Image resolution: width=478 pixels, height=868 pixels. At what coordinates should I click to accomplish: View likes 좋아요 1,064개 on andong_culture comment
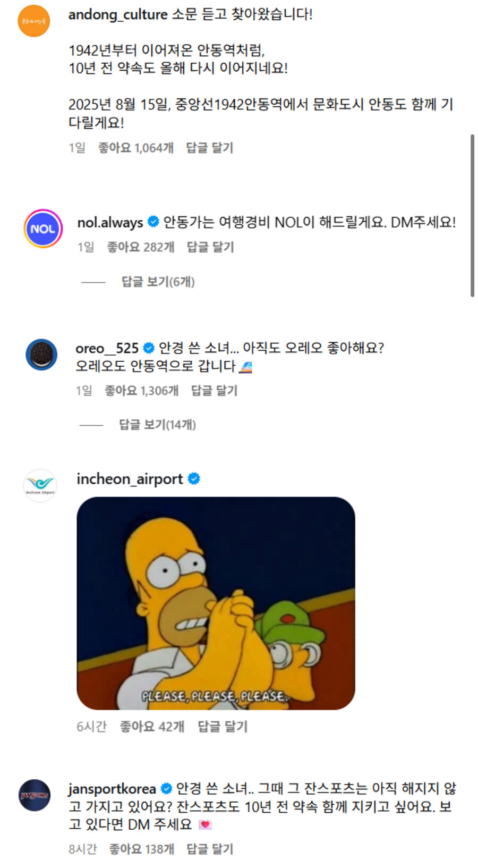click(136, 148)
